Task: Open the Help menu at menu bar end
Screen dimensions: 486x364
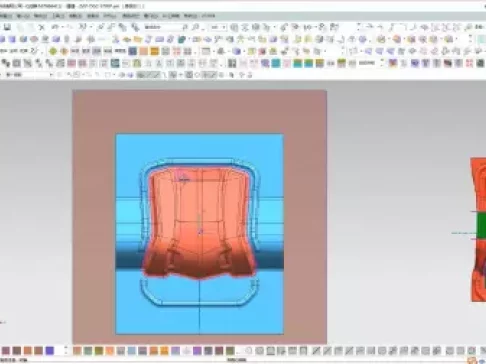Action: tap(208, 16)
